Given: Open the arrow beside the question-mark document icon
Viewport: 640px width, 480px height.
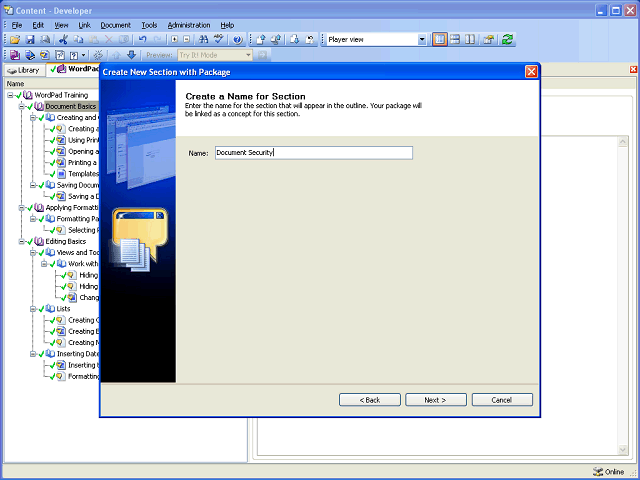Looking at the screenshot, I should point(84,55).
